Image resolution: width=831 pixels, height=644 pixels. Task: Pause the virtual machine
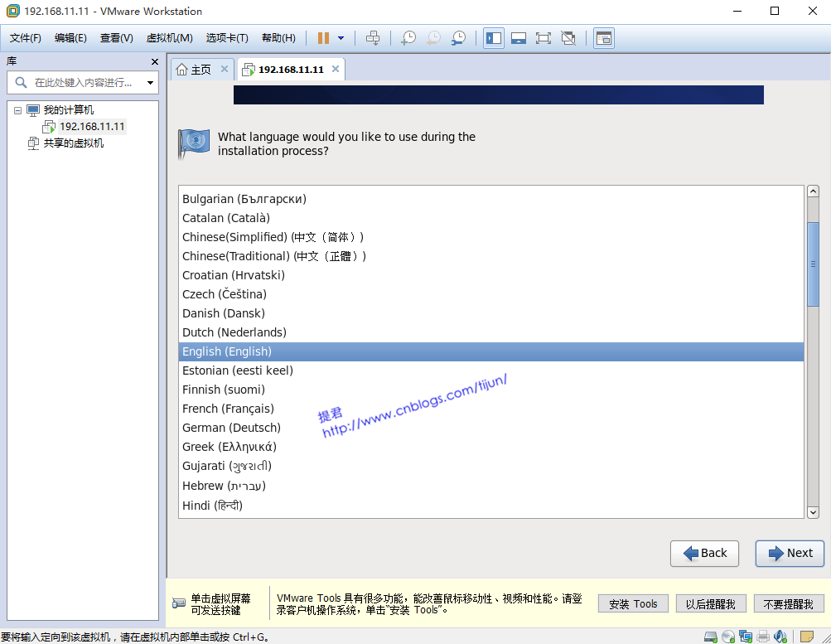(323, 38)
